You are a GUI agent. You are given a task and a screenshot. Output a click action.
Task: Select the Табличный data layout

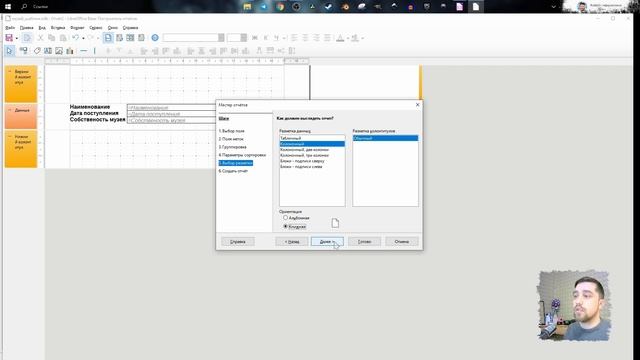coord(312,138)
